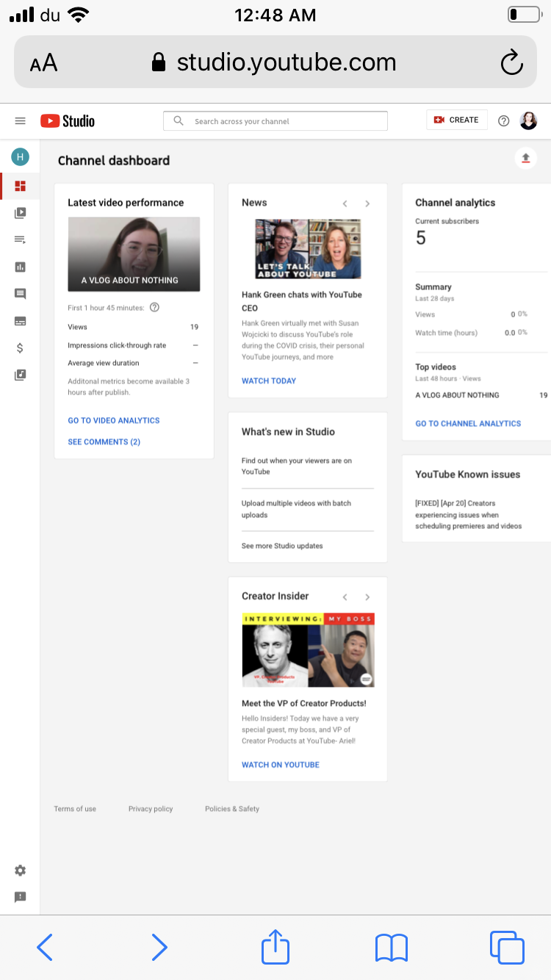551x980 pixels.
Task: Show next News card
Action: pyautogui.click(x=367, y=203)
